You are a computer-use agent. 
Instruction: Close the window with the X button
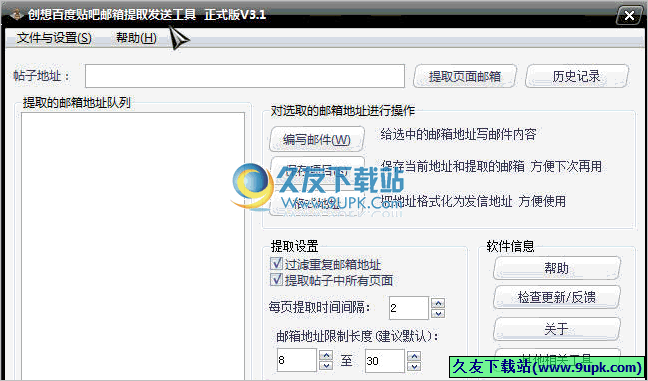click(x=629, y=16)
